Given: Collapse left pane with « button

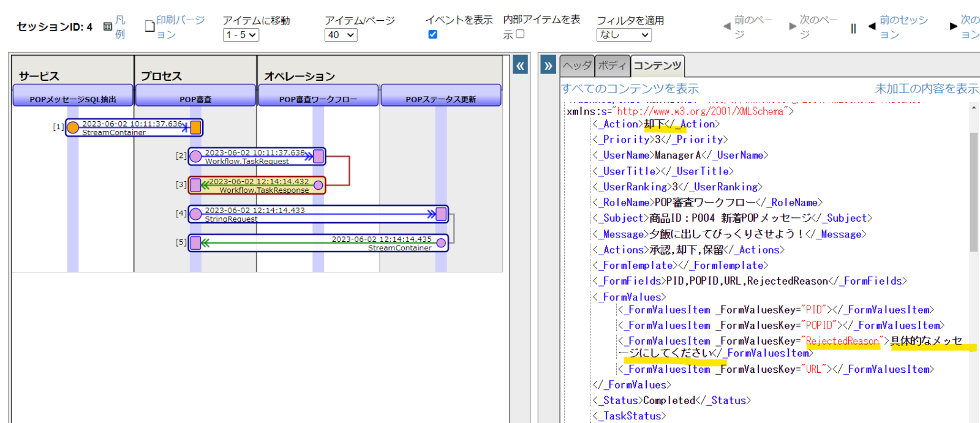Looking at the screenshot, I should click(x=519, y=66).
